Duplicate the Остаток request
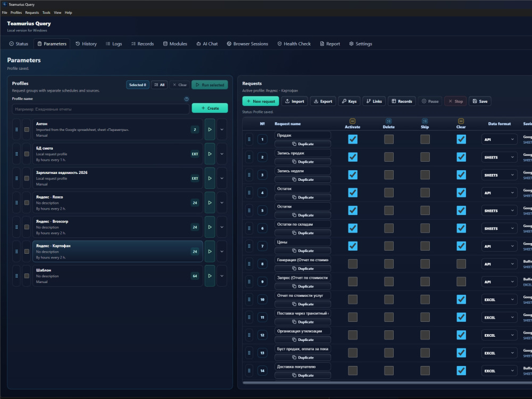 click(x=303, y=197)
